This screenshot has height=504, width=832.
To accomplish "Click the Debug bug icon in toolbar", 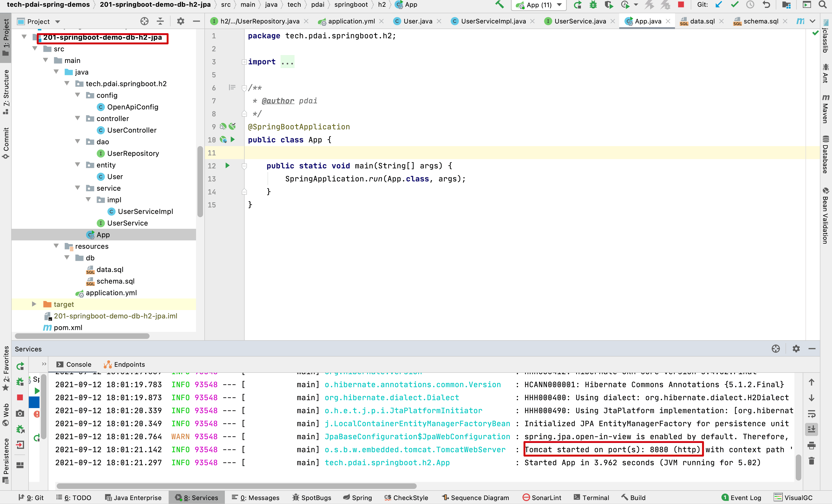I will click(x=593, y=5).
